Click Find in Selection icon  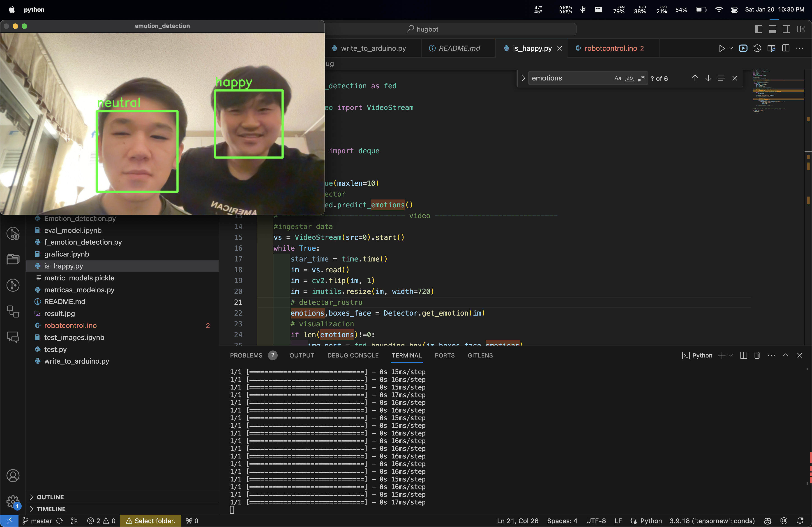coord(721,78)
